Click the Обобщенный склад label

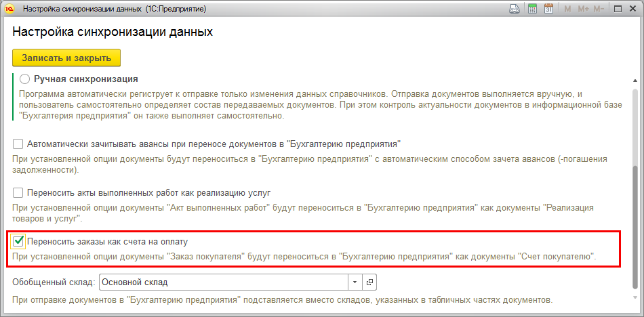pos(54,282)
